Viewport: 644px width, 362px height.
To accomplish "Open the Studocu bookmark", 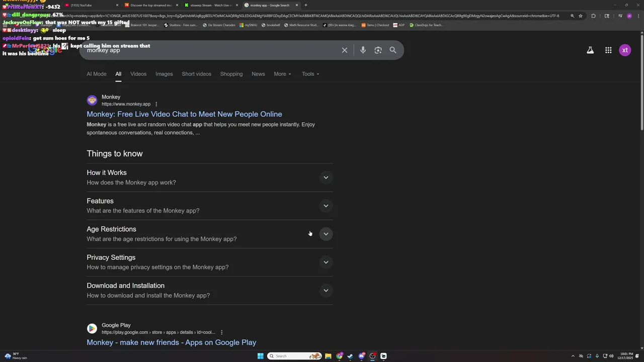I will click(x=181, y=25).
